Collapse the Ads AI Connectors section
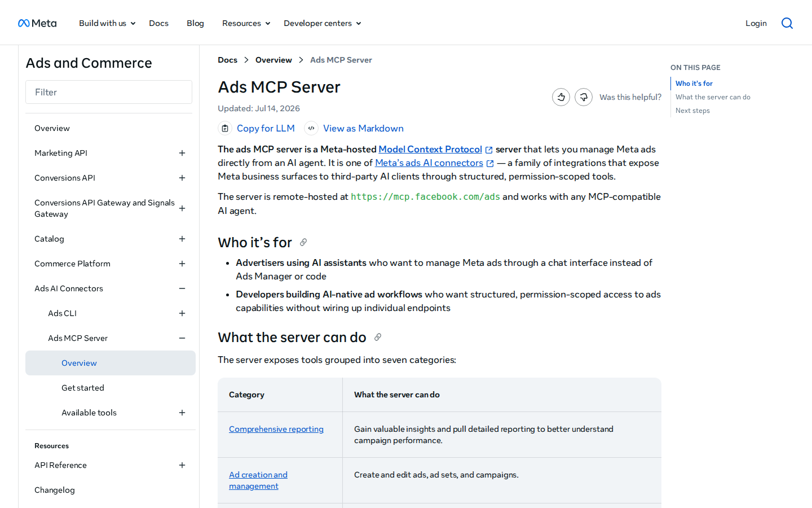Image resolution: width=812 pixels, height=508 pixels. point(182,288)
